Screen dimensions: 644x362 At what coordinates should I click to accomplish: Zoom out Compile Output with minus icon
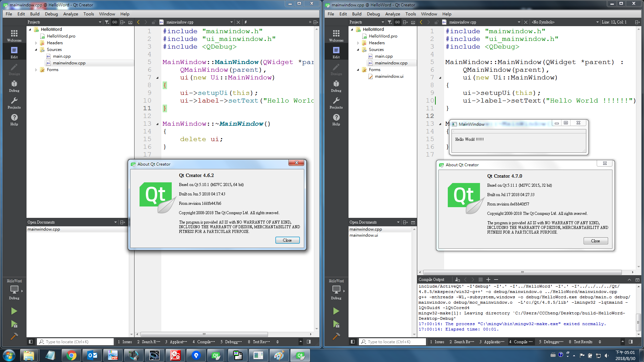[496, 280]
